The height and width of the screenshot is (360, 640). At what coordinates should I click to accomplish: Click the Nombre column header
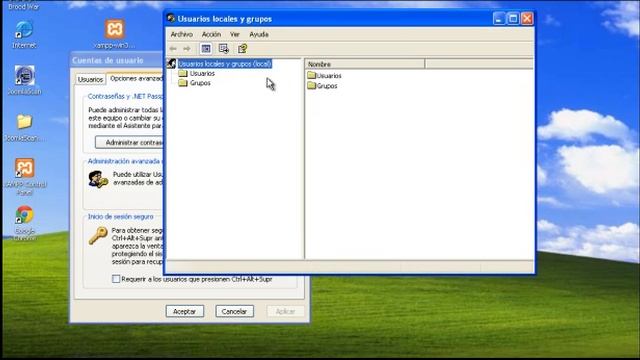click(x=365, y=64)
